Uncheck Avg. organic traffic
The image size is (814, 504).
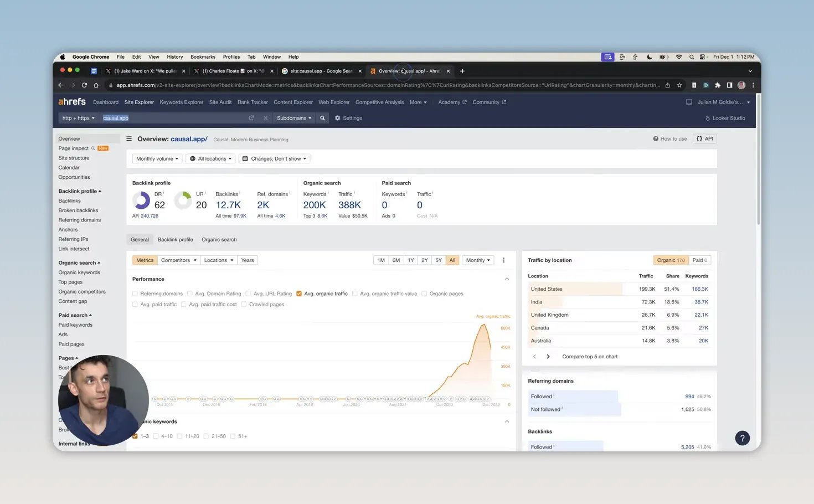tap(299, 294)
